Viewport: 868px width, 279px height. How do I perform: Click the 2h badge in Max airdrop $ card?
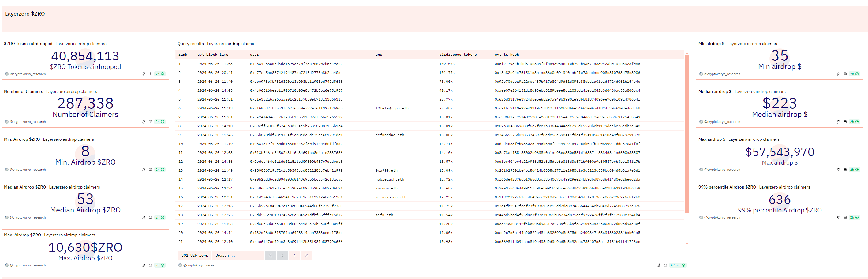tap(854, 170)
